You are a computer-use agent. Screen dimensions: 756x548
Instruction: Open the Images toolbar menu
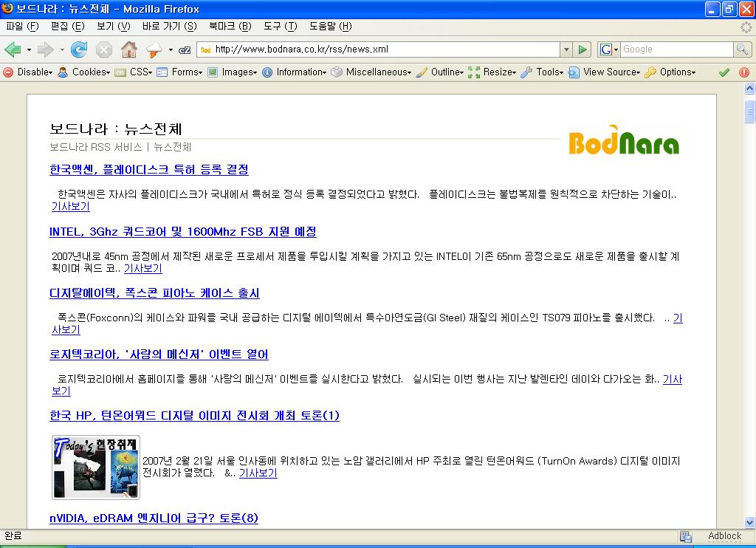click(233, 72)
